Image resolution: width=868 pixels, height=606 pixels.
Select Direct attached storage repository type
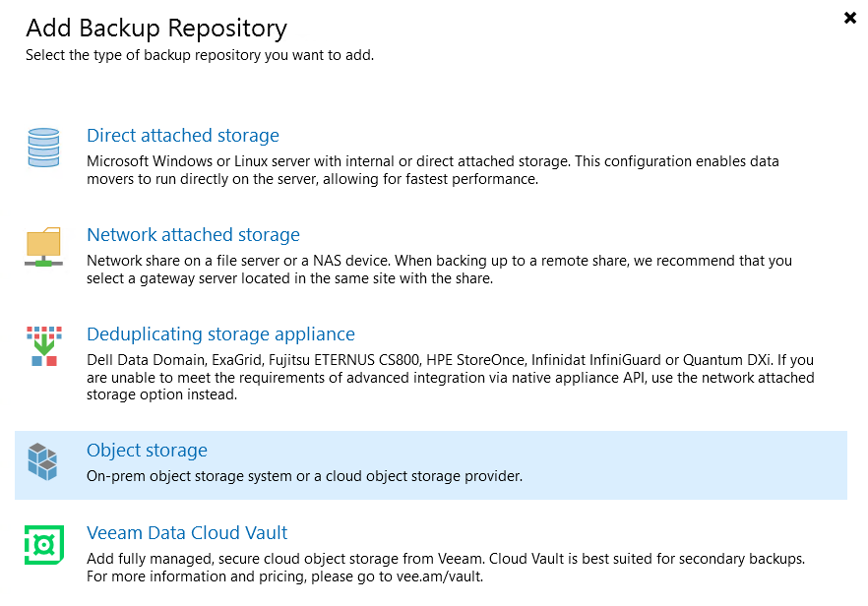[182, 135]
